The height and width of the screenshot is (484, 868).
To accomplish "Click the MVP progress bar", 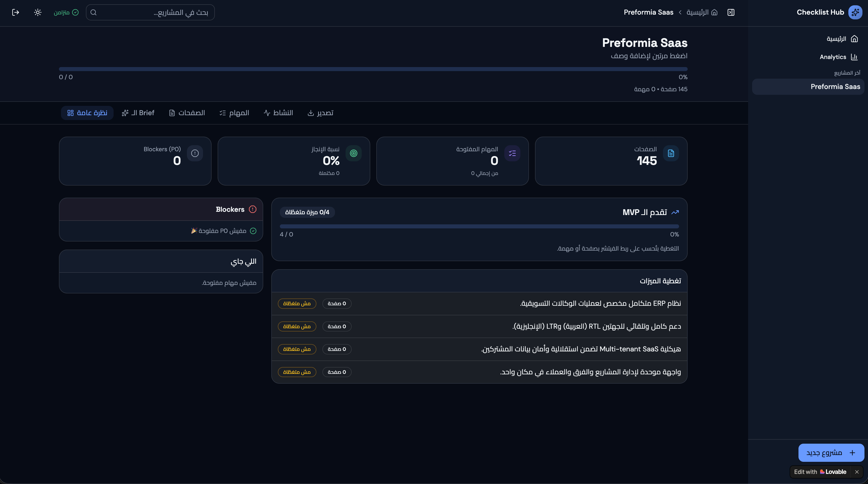I will pyautogui.click(x=479, y=226).
